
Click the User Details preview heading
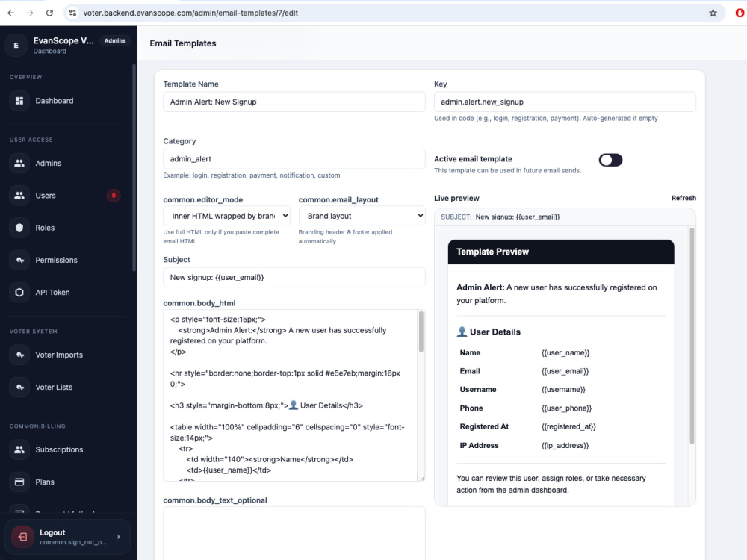point(489,332)
